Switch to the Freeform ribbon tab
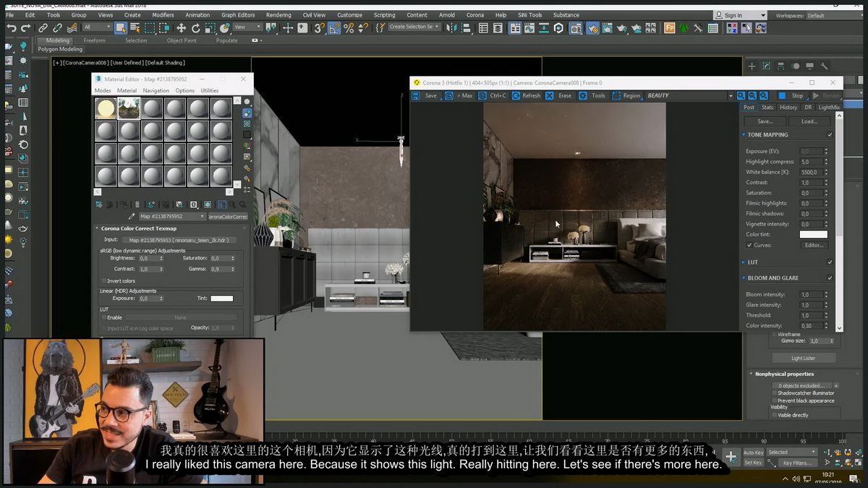 [x=94, y=40]
